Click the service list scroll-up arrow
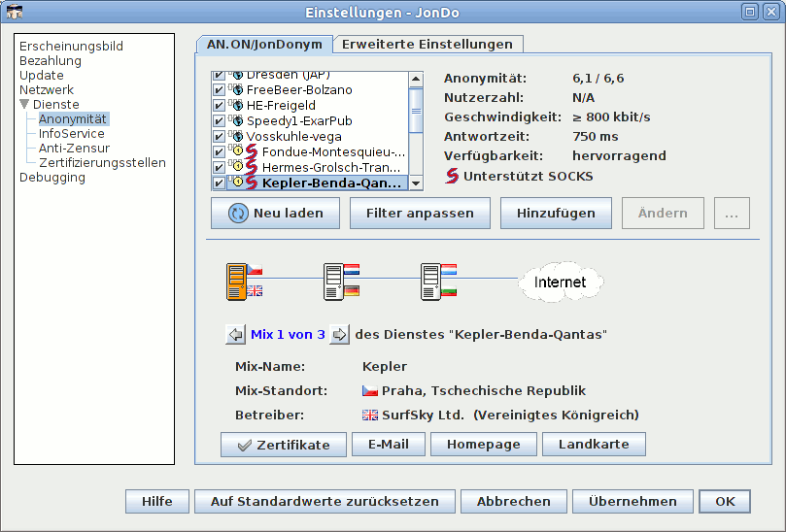 pos(416,80)
